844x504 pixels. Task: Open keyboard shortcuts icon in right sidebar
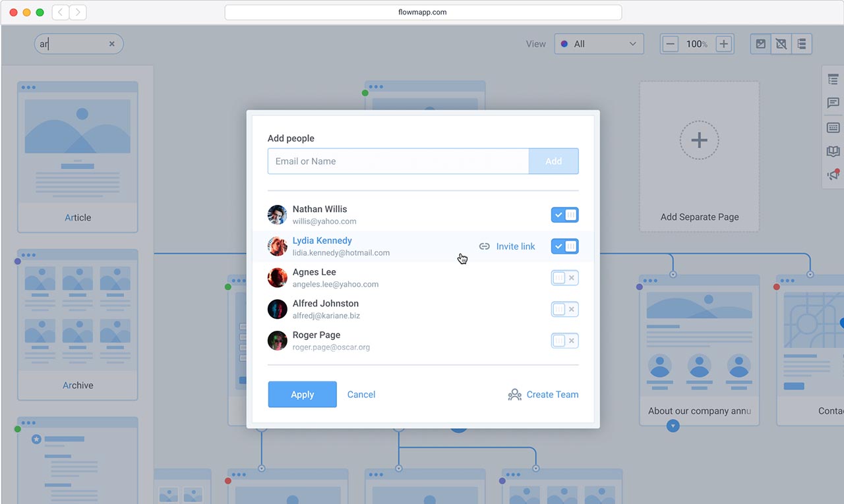(x=833, y=128)
